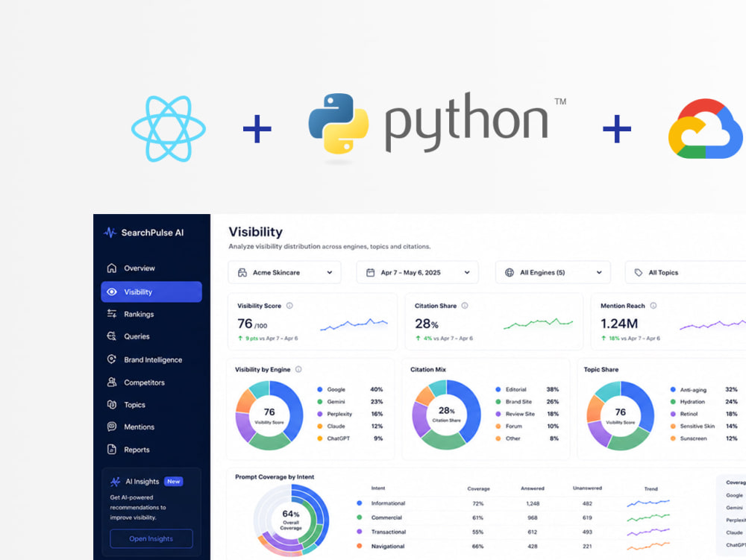Viewport: 746px width, 560px height.
Task: Click info icon next to Visibility by Engine
Action: [298, 369]
